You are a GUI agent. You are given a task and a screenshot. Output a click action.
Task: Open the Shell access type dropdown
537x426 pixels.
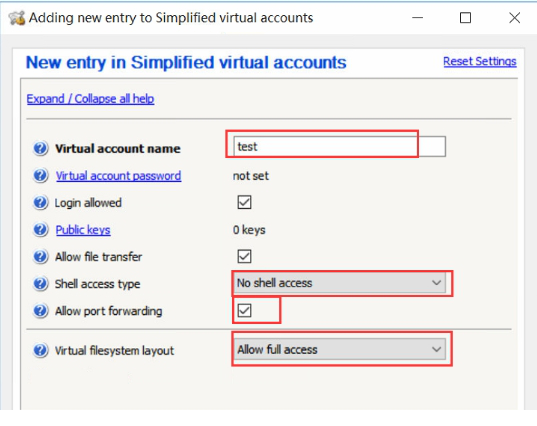coord(340,283)
